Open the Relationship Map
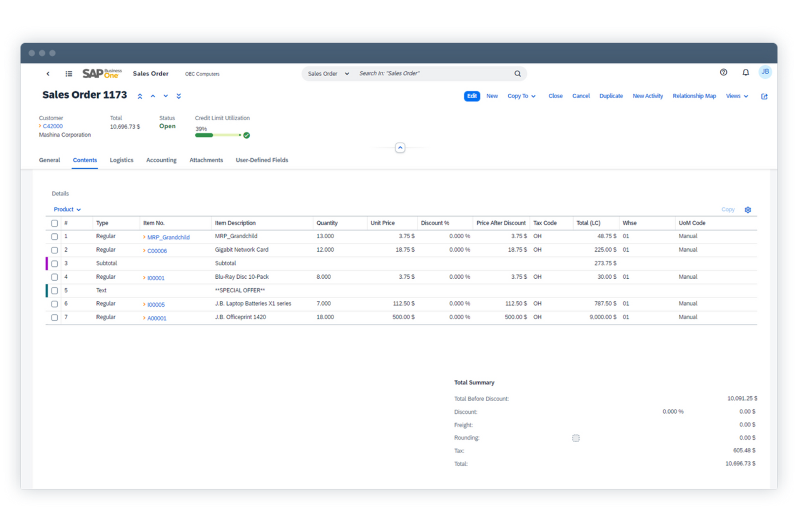The width and height of the screenshot is (798, 532). (x=694, y=96)
